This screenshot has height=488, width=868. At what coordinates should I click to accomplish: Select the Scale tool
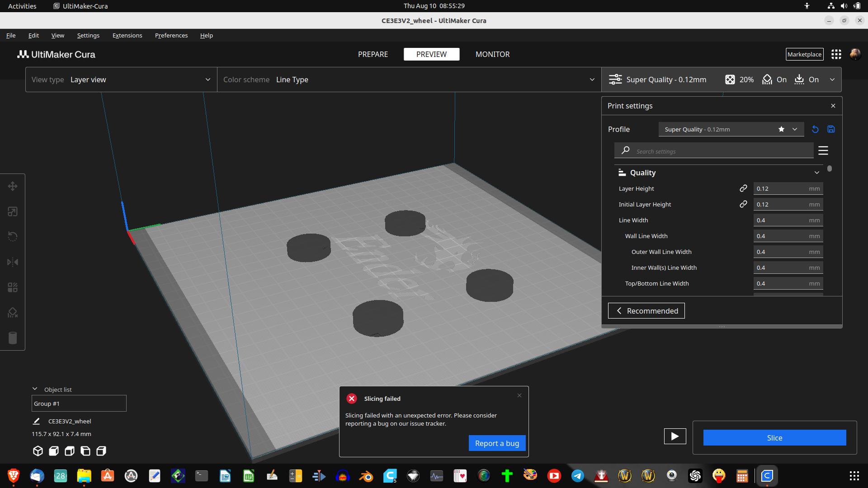[12, 211]
